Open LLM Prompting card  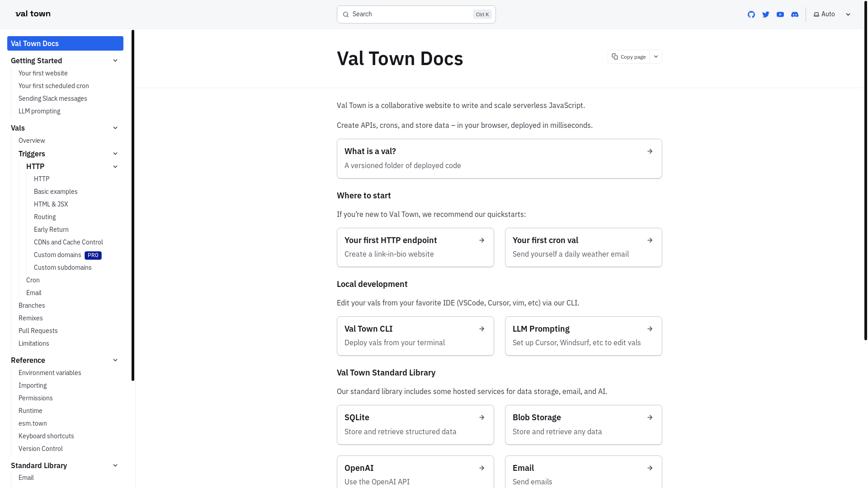click(x=583, y=336)
